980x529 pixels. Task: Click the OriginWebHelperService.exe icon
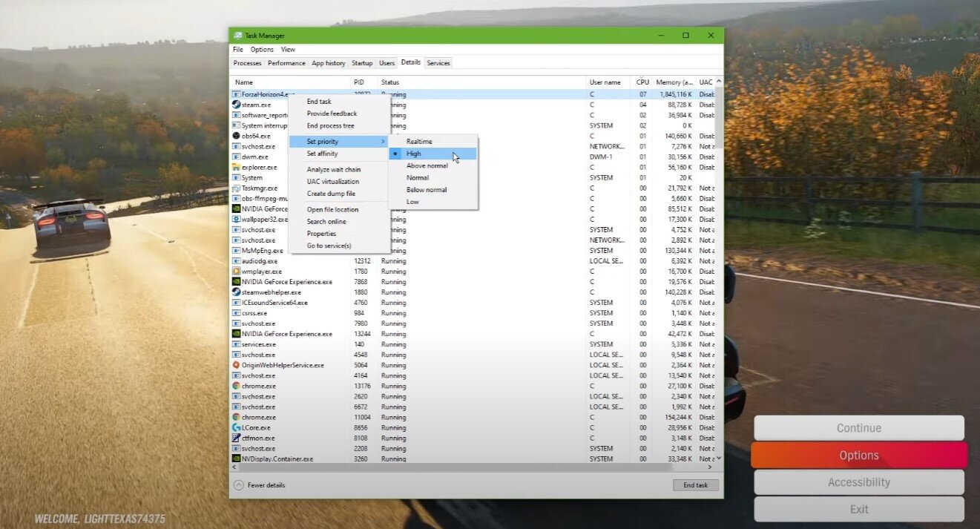point(236,365)
